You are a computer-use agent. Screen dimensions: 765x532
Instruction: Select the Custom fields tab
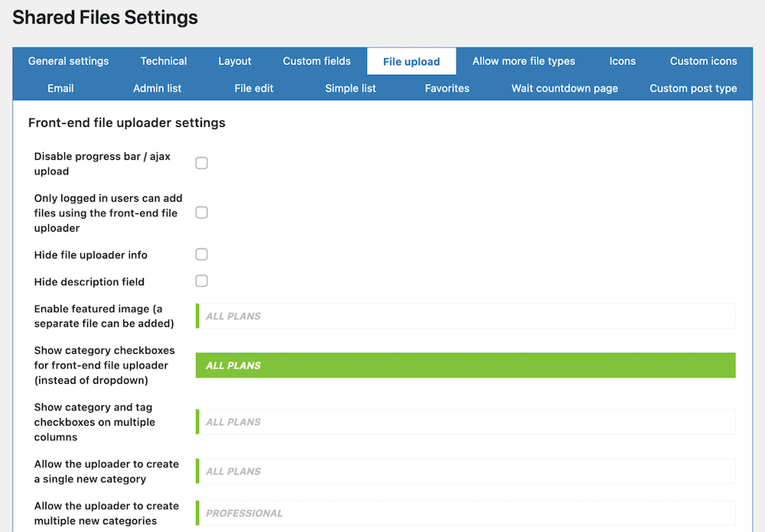317,61
